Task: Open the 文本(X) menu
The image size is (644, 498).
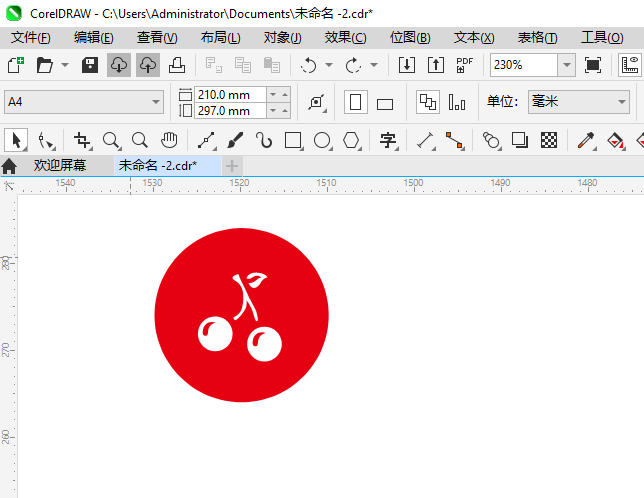Action: [474, 38]
